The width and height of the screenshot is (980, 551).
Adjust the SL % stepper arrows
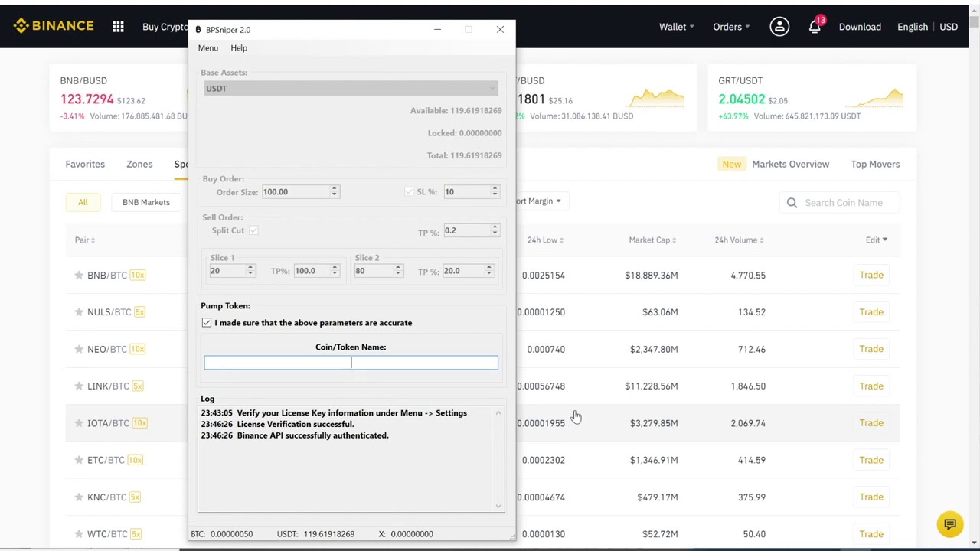(x=495, y=191)
